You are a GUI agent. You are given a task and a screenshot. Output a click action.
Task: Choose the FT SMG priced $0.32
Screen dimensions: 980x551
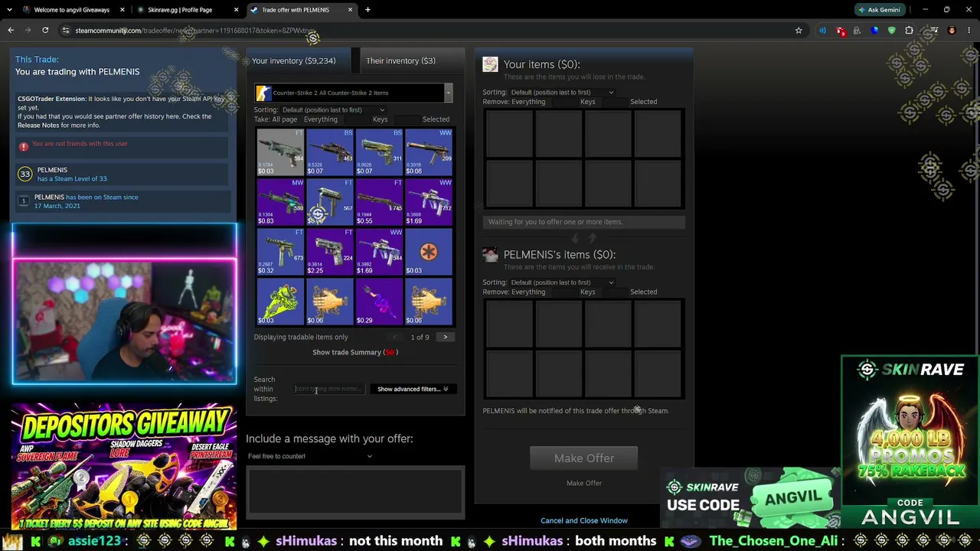point(280,251)
